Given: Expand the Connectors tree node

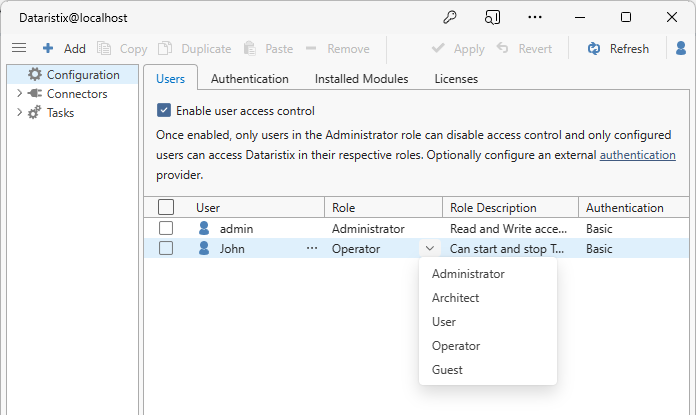Looking at the screenshot, I should (19, 94).
